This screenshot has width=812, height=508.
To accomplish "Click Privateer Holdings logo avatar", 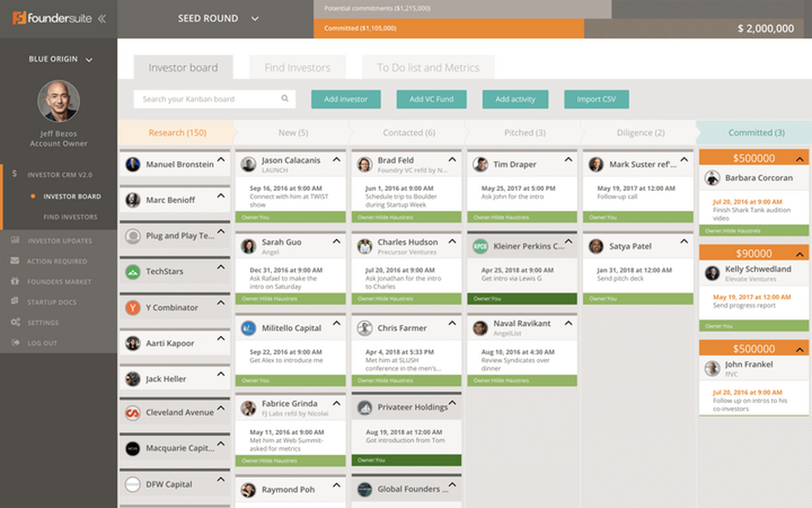I will tap(365, 408).
